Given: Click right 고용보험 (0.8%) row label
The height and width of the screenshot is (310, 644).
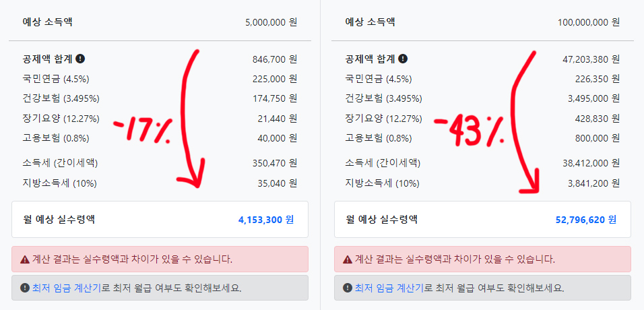Looking at the screenshot, I should (379, 138).
